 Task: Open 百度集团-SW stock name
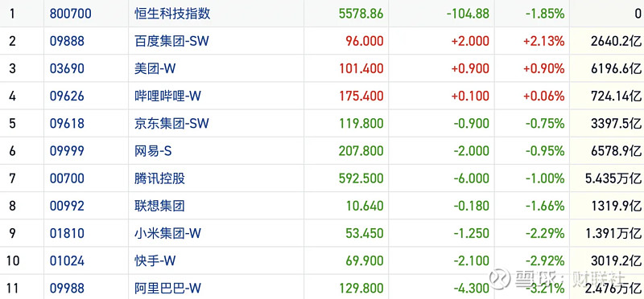click(171, 41)
